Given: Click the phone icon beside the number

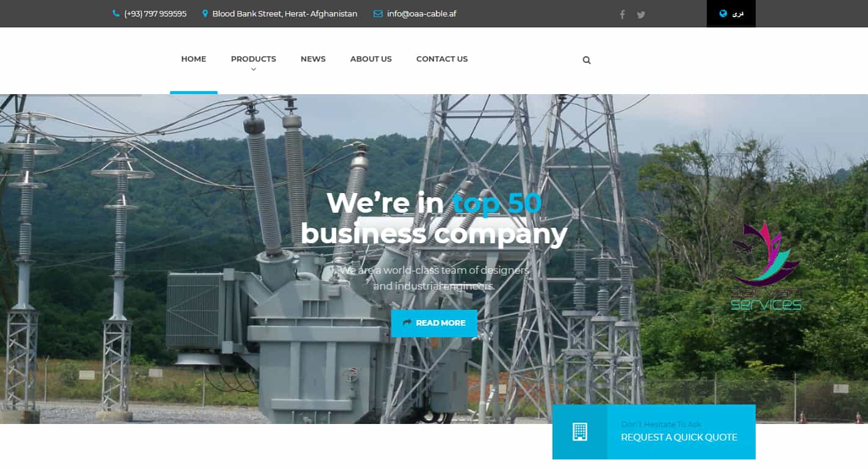Looking at the screenshot, I should (116, 13).
